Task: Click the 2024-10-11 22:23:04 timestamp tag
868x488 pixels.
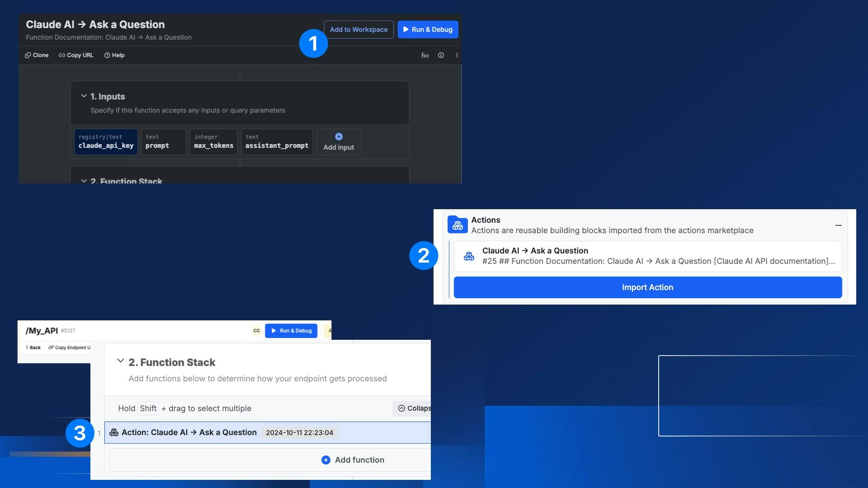Action: coord(299,433)
